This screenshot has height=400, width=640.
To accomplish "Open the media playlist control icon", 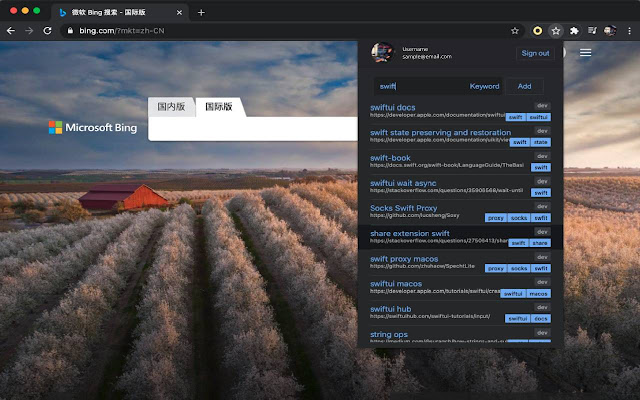I will coord(592,31).
